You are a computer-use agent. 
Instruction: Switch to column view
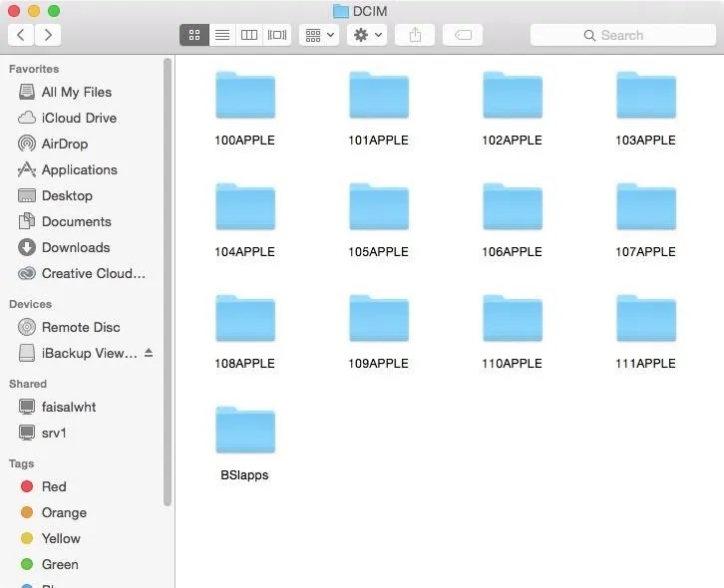pos(249,35)
